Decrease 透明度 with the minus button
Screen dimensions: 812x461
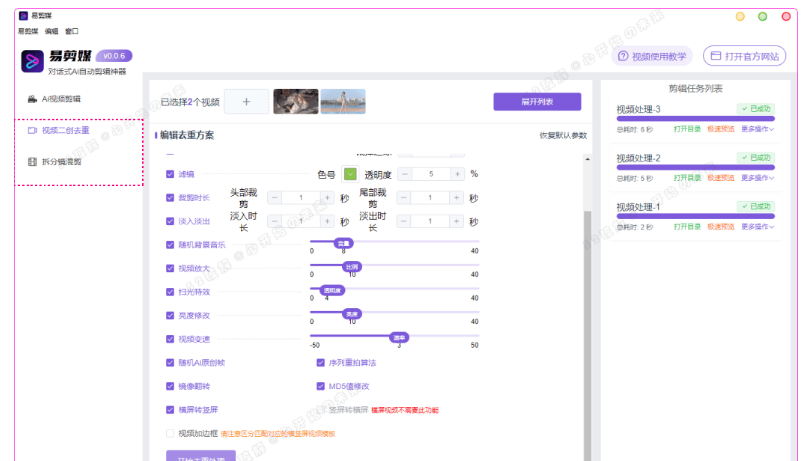pyautogui.click(x=405, y=174)
